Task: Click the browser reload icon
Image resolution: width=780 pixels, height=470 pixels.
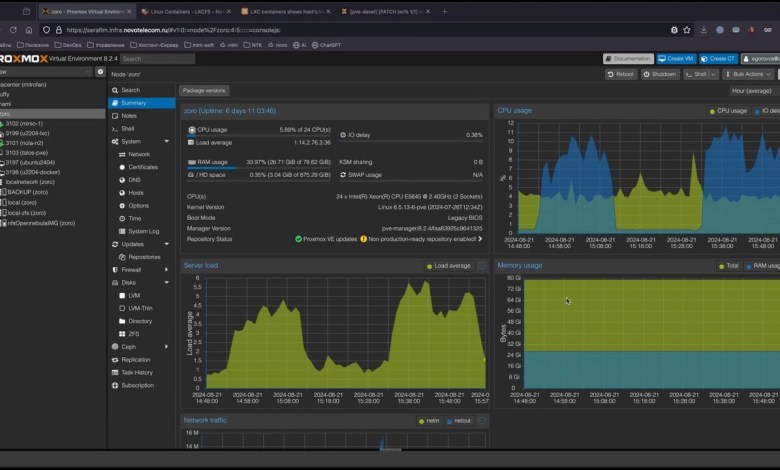Action: 13,30
